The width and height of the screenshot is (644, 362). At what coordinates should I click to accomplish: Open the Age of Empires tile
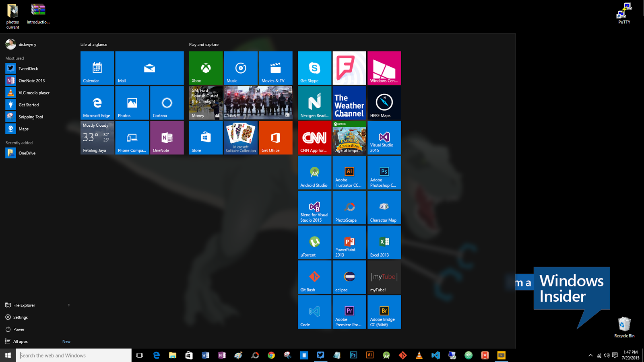pyautogui.click(x=349, y=138)
